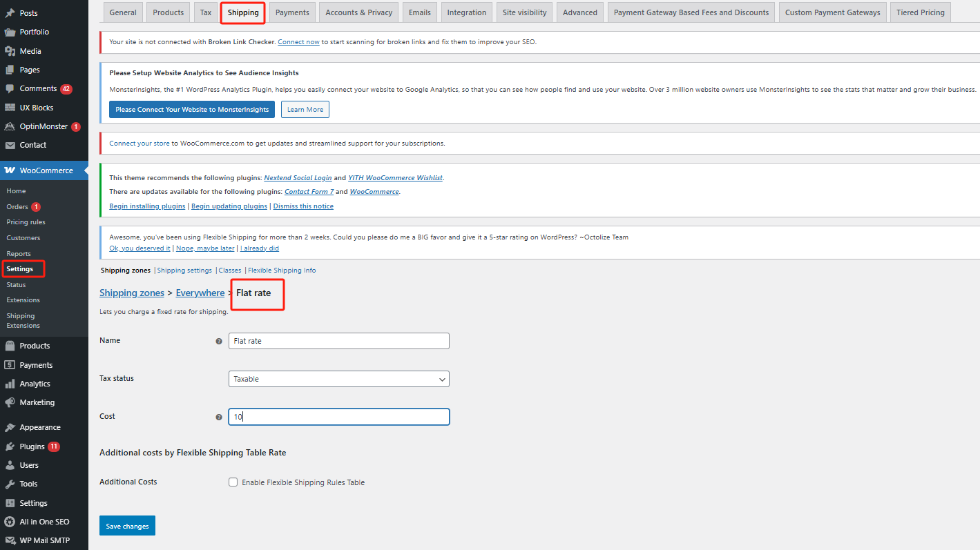Open the YITH WooCommerce Wishlist link

pyautogui.click(x=395, y=178)
